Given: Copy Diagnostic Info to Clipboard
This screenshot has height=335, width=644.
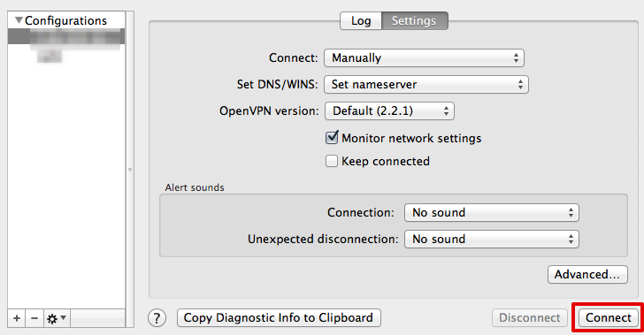Looking at the screenshot, I should [279, 317].
